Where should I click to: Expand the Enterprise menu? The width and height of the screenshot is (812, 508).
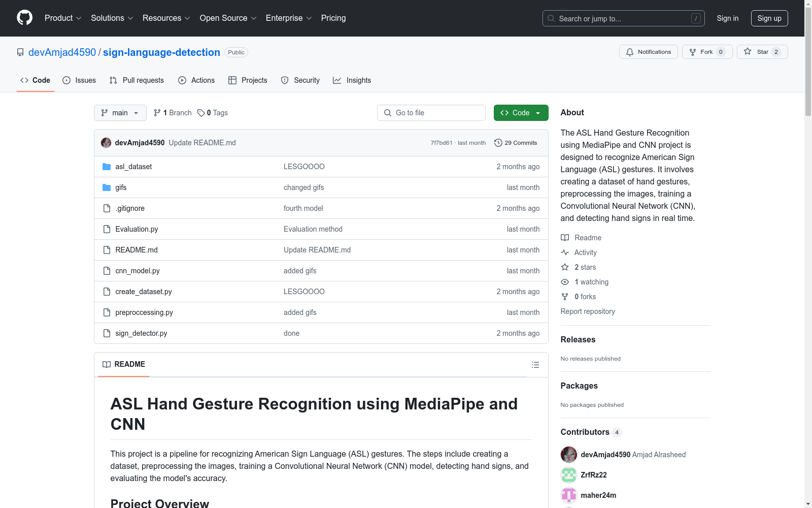click(289, 18)
